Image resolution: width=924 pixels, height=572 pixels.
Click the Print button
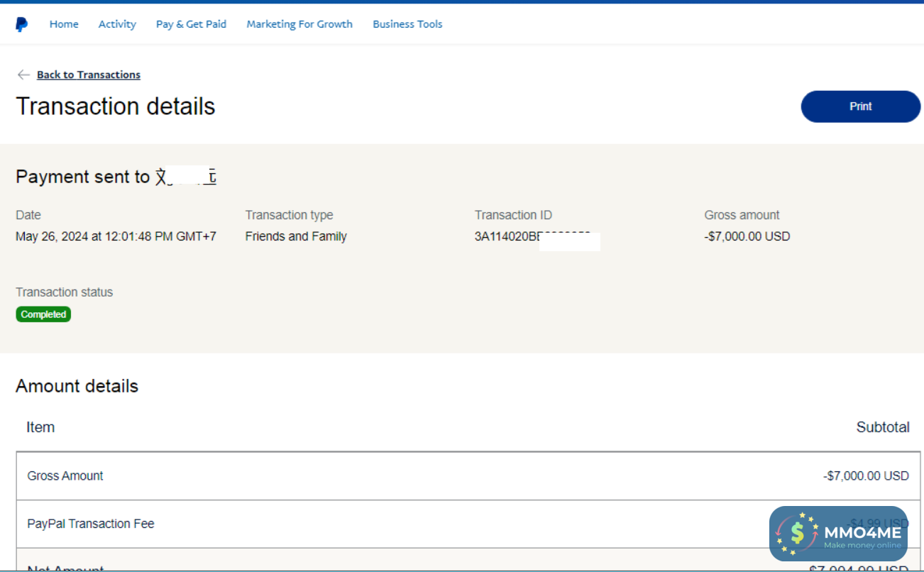tap(861, 106)
